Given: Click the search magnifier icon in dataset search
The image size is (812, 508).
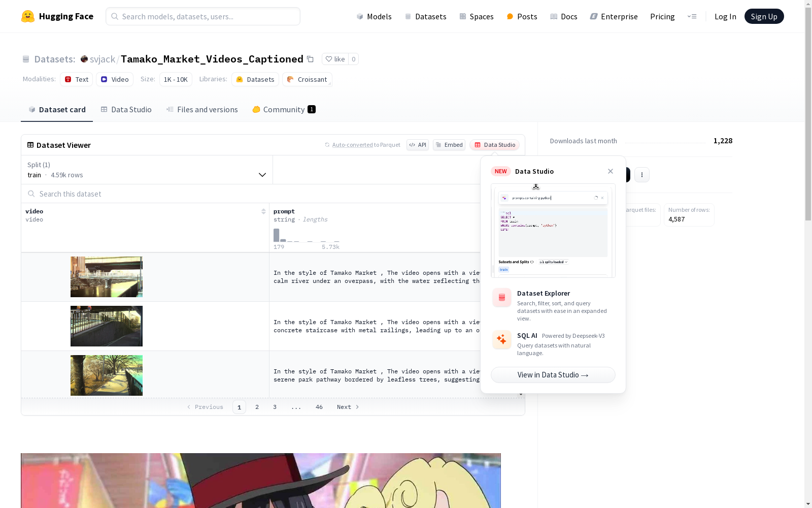Looking at the screenshot, I should coord(31,194).
